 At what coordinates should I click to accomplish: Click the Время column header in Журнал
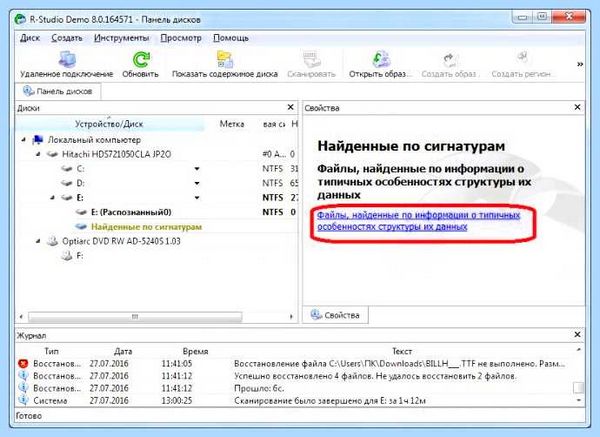pos(195,351)
